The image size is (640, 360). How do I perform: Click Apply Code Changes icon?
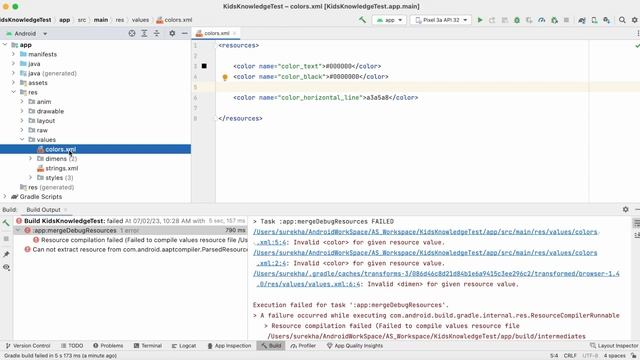point(504,20)
